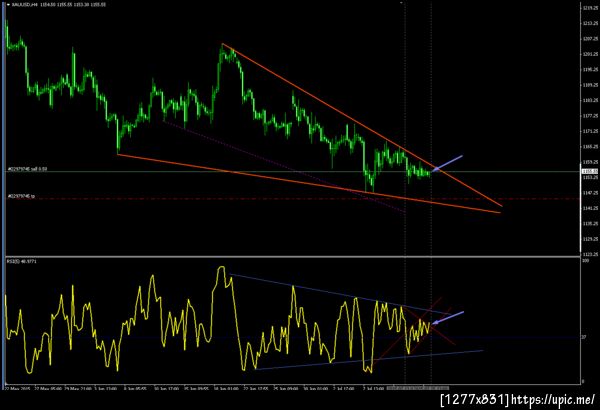This screenshot has height=410, width=600.
Task: Click the 1207.25 price level on scale
Action: click(591, 39)
